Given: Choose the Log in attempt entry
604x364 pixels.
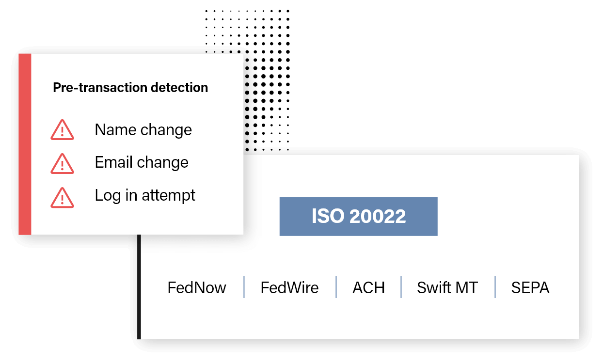Looking at the screenshot, I should pyautogui.click(x=145, y=195).
